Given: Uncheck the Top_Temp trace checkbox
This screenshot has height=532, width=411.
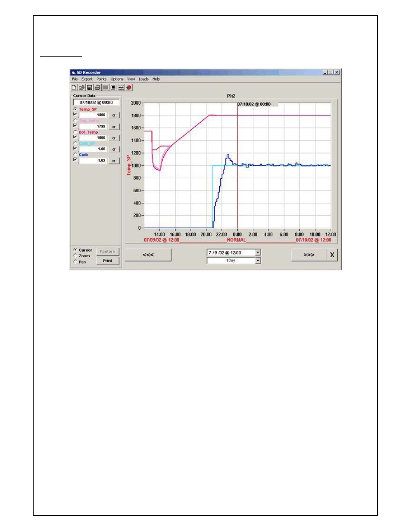Looking at the screenshot, I should [x=75, y=125].
